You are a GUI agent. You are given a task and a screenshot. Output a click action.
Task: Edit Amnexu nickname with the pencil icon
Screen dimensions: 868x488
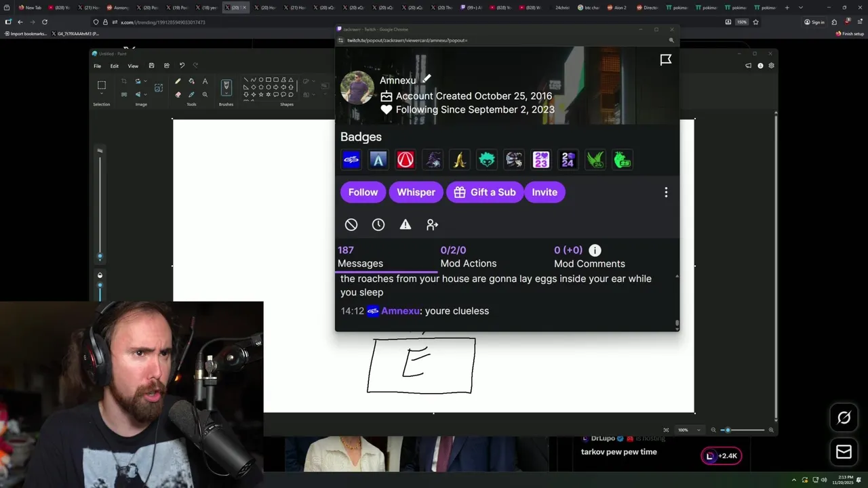click(x=426, y=79)
